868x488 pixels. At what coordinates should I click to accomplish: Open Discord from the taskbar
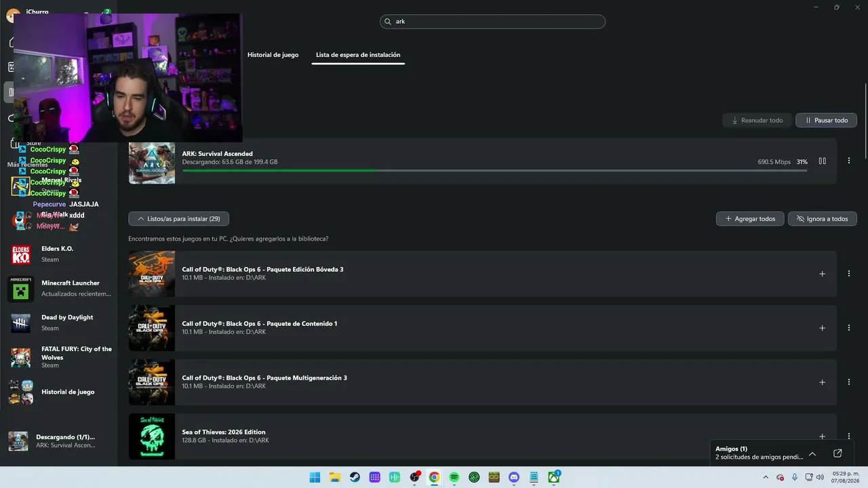coord(513,477)
